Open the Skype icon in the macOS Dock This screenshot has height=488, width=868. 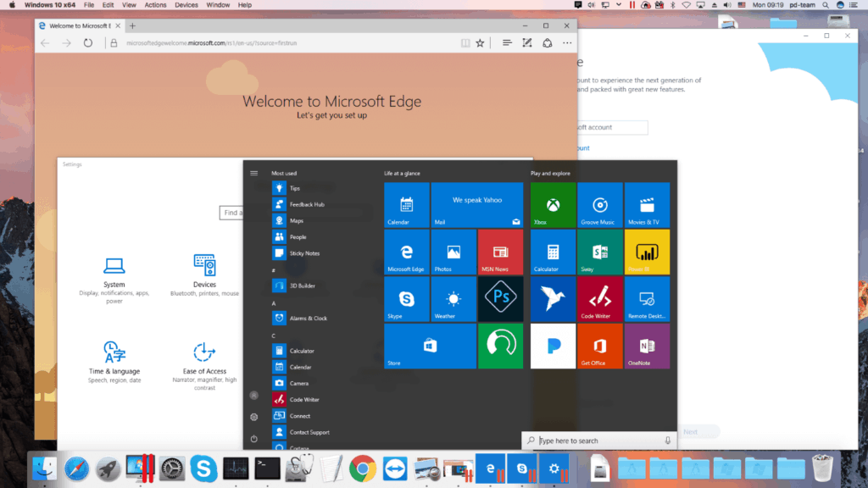[203, 468]
